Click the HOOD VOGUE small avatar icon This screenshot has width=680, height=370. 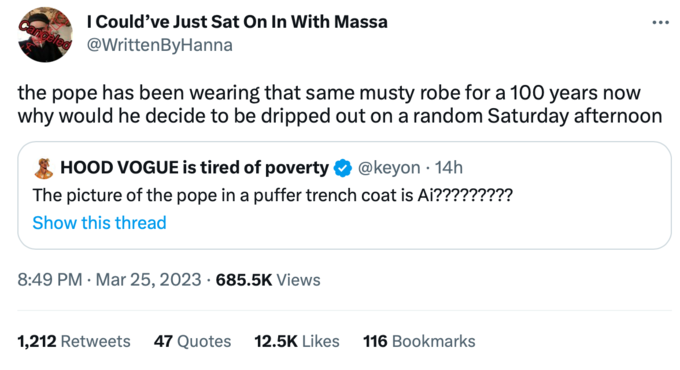pyautogui.click(x=43, y=168)
